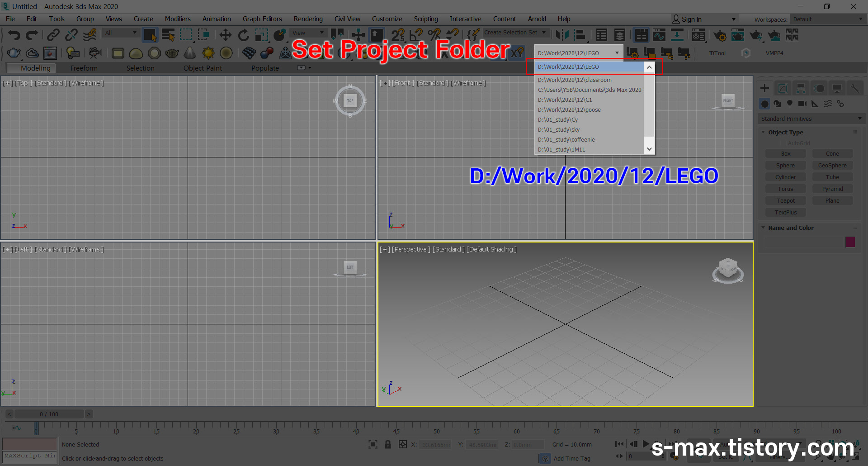Select D:\Work\2020\12\classroom in list
868x466 pixels.
[x=589, y=80]
